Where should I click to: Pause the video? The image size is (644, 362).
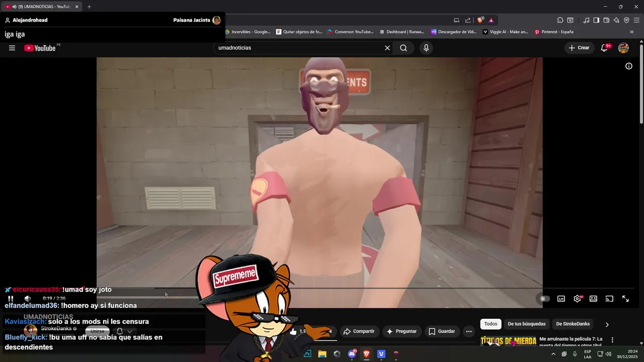pos(11,299)
